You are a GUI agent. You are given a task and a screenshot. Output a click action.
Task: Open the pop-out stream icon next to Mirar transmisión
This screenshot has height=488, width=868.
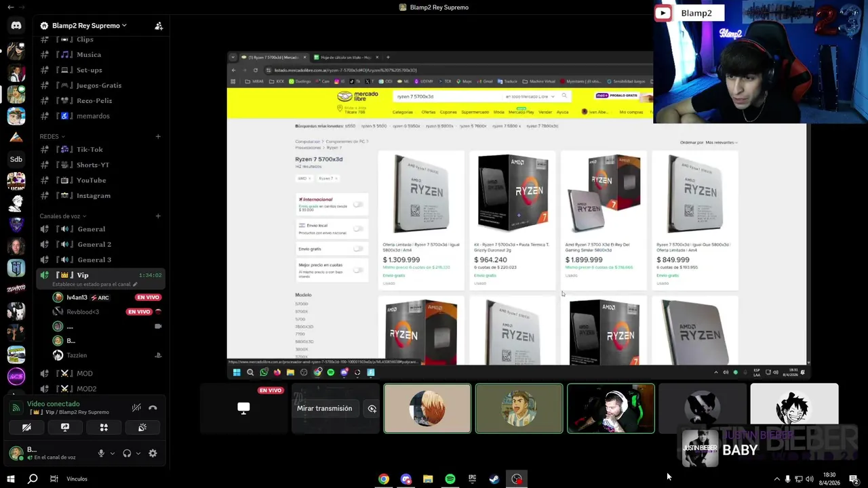(x=372, y=409)
